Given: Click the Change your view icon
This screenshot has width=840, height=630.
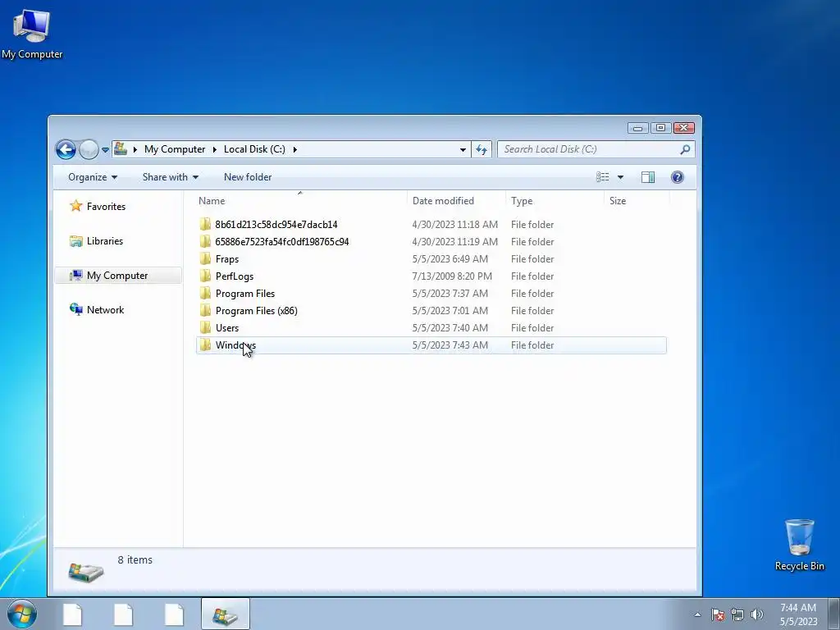Looking at the screenshot, I should pos(603,177).
